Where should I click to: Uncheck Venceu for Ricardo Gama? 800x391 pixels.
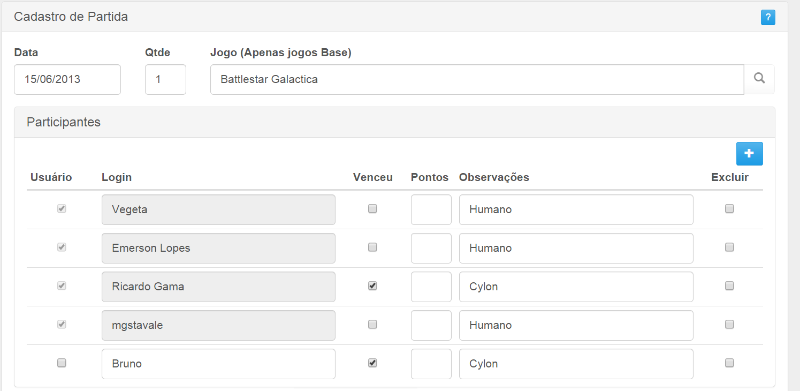click(x=372, y=286)
